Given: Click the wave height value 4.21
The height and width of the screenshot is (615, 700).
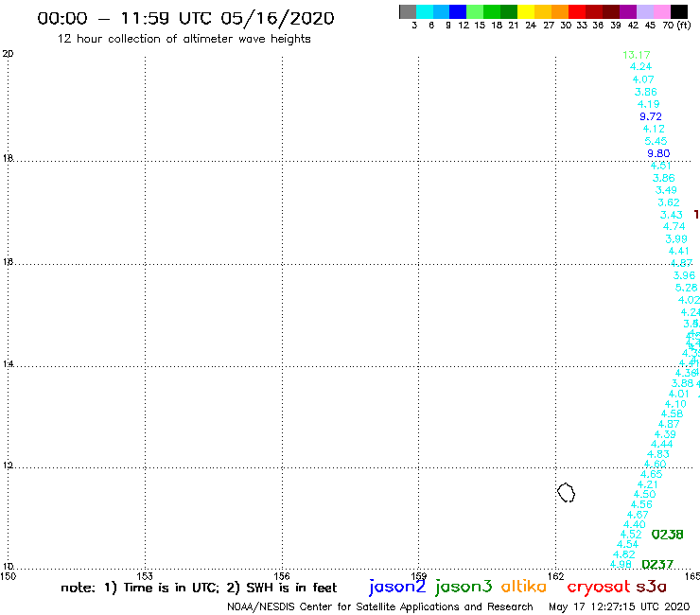Looking at the screenshot, I should click(648, 484).
